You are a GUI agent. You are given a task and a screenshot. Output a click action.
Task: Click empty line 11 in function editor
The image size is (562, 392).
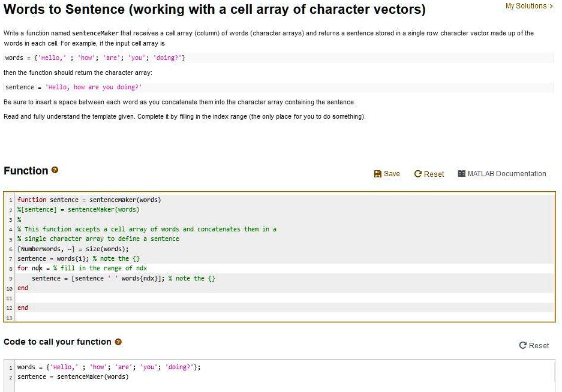click(x=285, y=298)
